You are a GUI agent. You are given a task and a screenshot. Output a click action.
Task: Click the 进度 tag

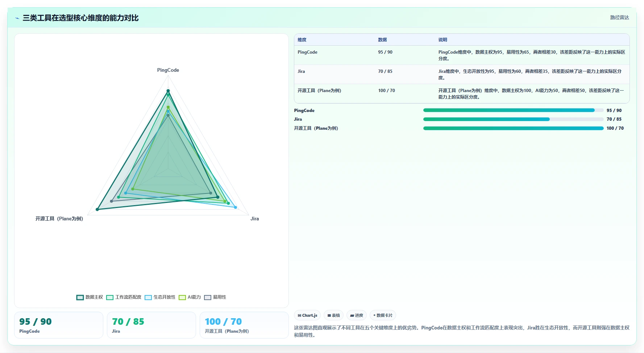click(357, 315)
